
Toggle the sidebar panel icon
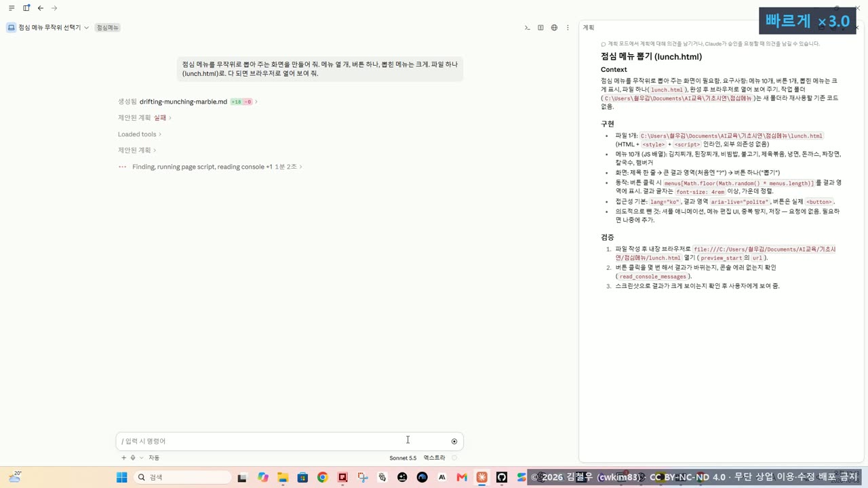[26, 8]
